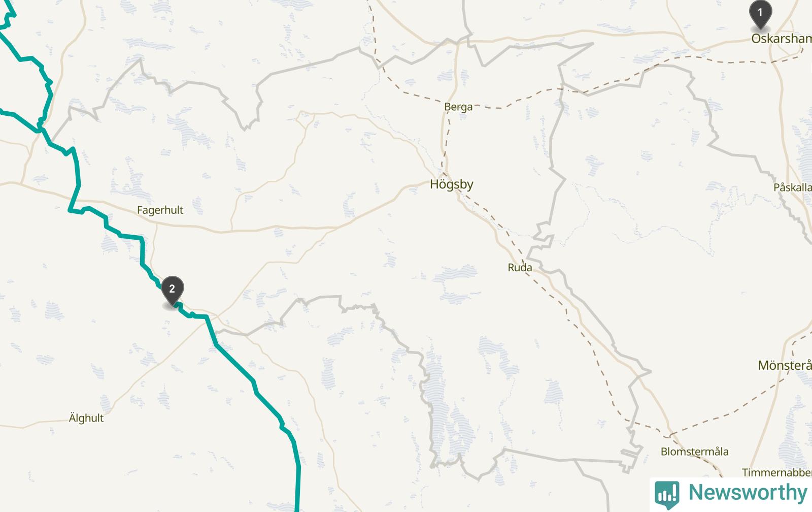
Task: Click map marker number 2 below Fagerhult
Action: (x=172, y=291)
